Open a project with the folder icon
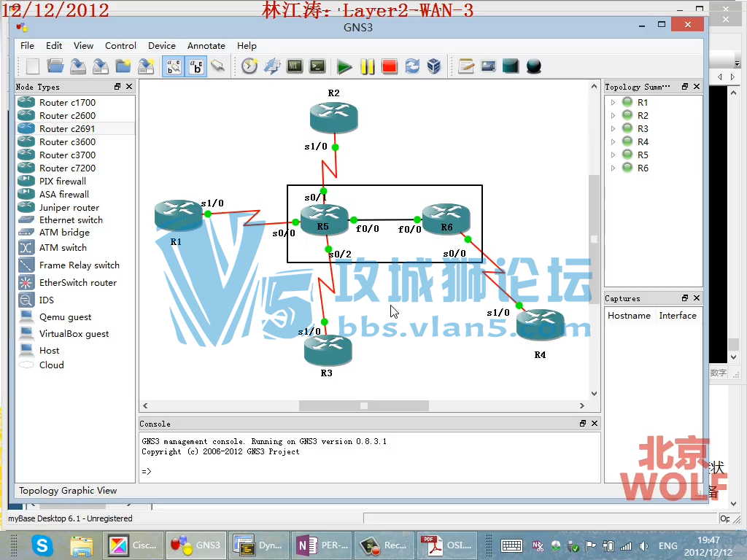This screenshot has height=560, width=747. point(55,66)
